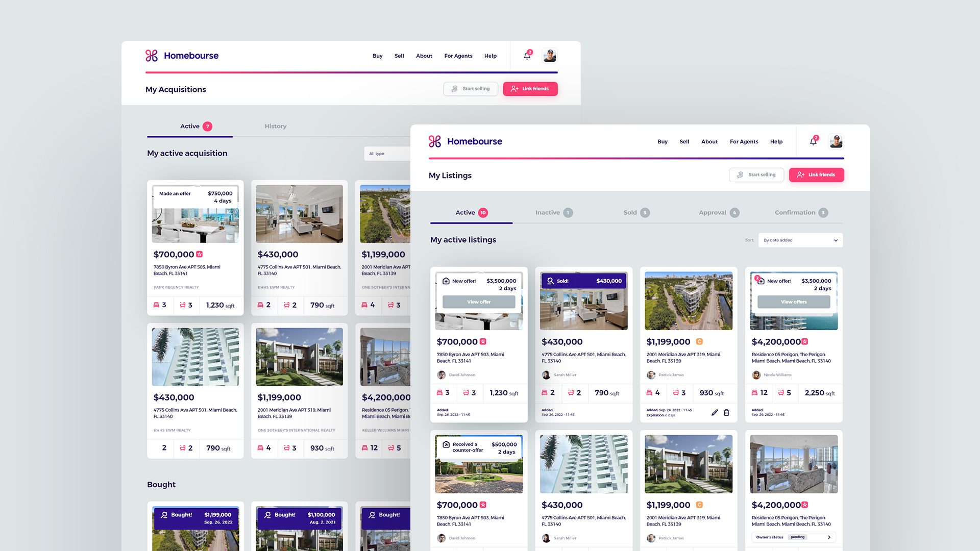Click the orange C badge beside $1,199,000
This screenshot has width=980, height=551.
[x=699, y=341]
